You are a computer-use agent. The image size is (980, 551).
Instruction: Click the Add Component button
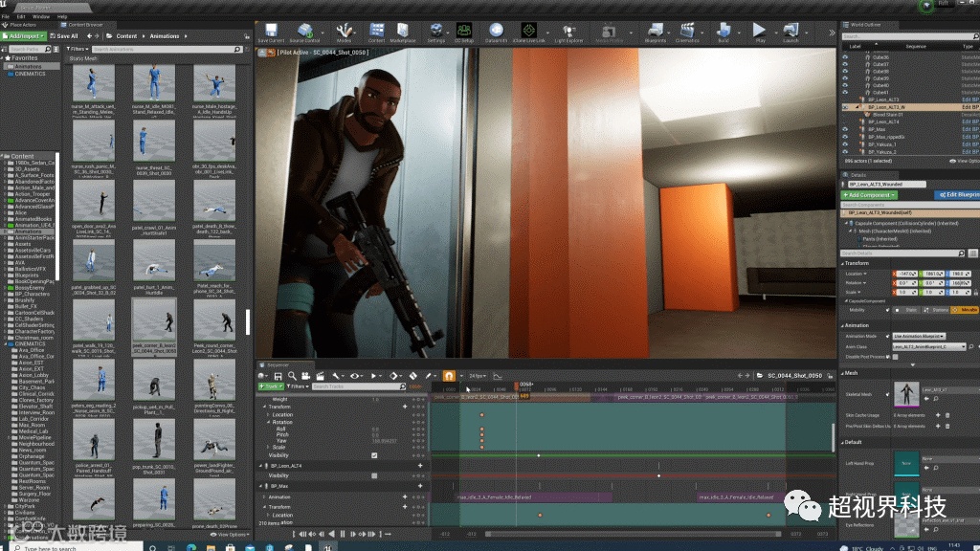(867, 194)
